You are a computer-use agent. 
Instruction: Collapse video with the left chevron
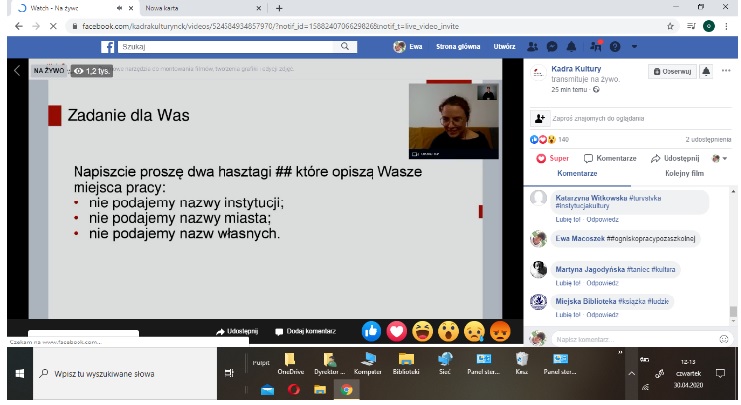click(x=17, y=71)
